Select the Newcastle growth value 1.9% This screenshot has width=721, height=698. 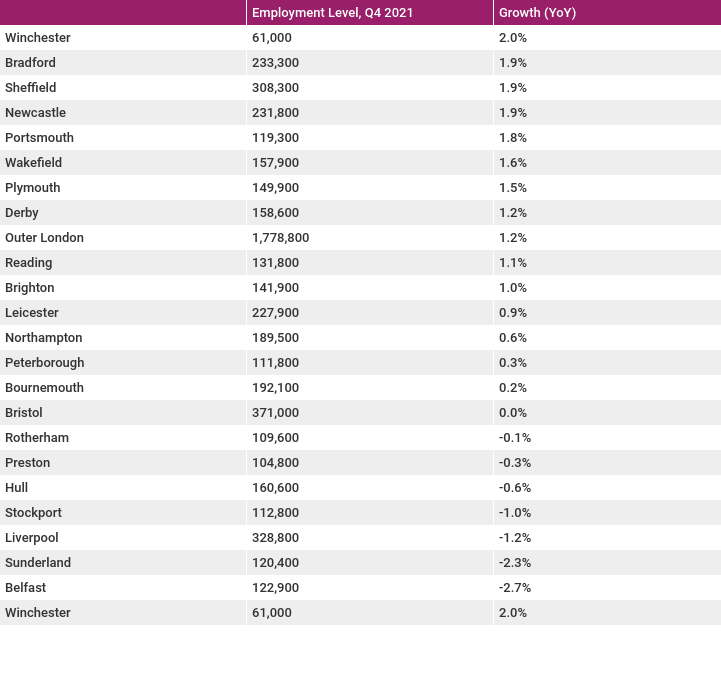(513, 113)
